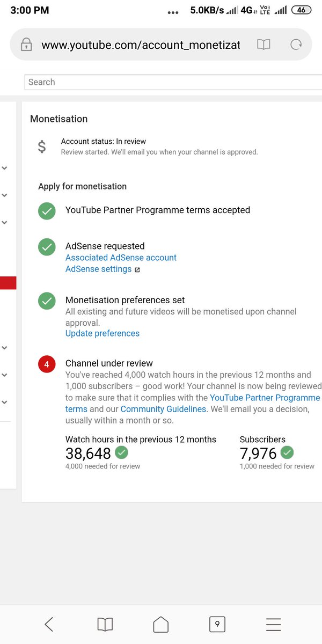Go to the browser home page icon
Image resolution: width=322 pixels, height=644 pixels.
tap(161, 624)
